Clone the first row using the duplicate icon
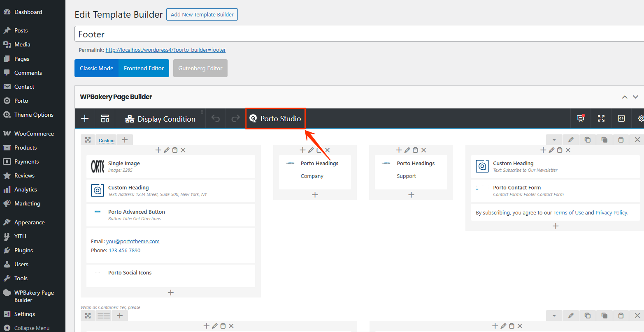Screen dimensions: 644x332 point(604,140)
